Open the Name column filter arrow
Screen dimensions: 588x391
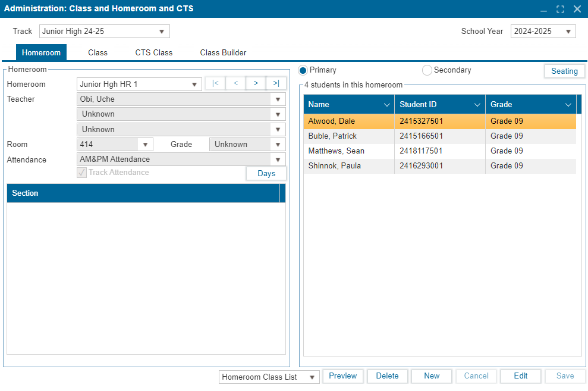click(387, 105)
